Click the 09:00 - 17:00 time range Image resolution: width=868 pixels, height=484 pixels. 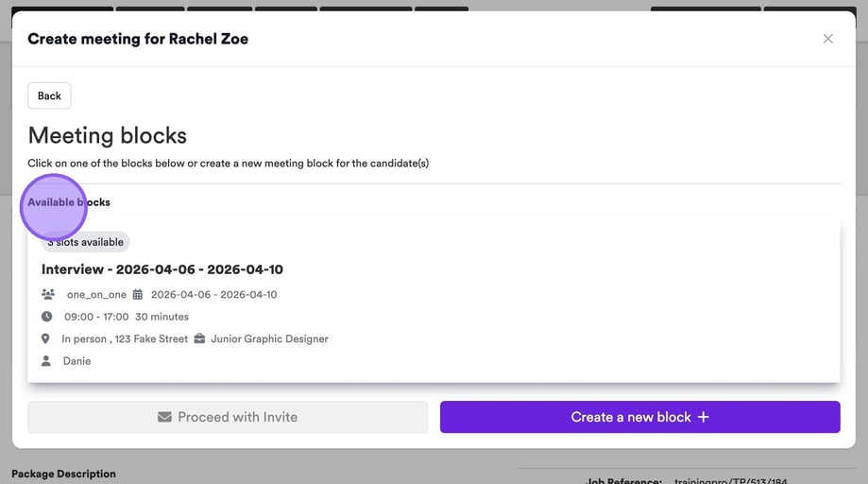click(x=96, y=317)
